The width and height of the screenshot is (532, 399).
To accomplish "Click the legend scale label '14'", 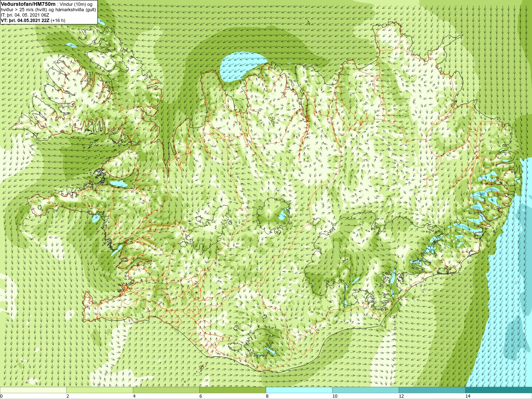I will point(468,396).
